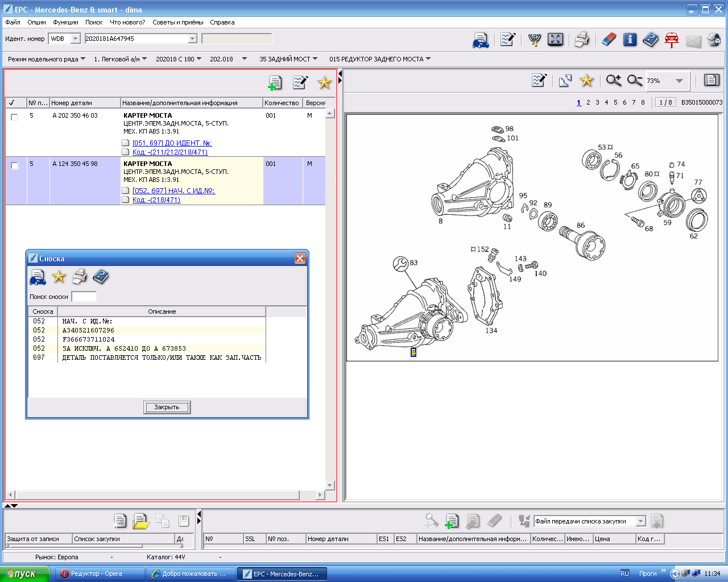Click the eraser icon in top toolbar

(x=609, y=40)
